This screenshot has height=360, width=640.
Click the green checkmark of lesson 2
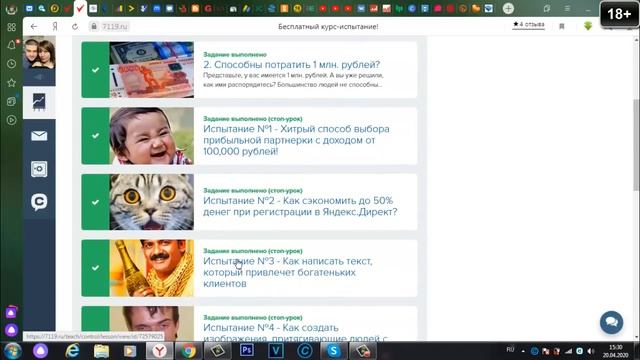[95, 70]
